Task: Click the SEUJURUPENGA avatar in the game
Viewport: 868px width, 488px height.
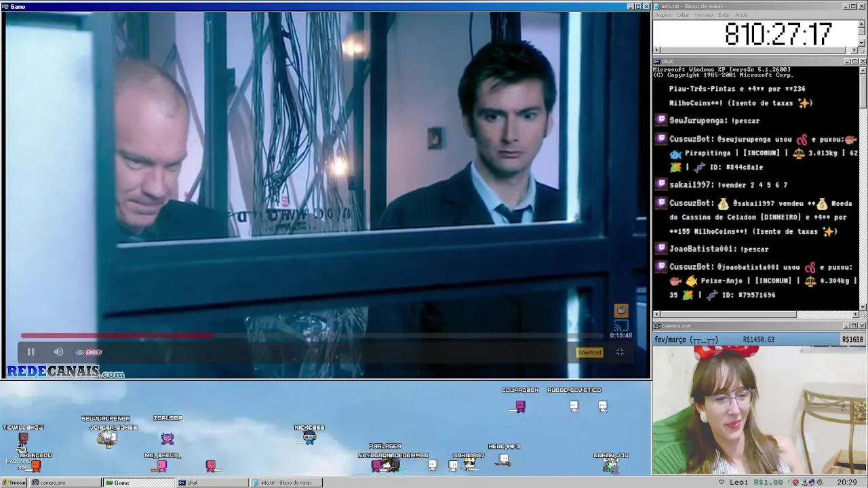Action: (106, 439)
